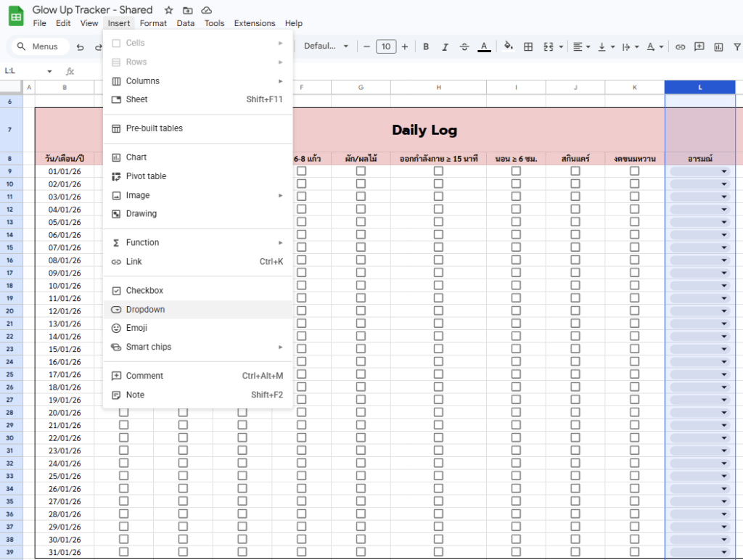Tick the ผัก/ผลไม้ checkbox for 01/01/26
The height and width of the screenshot is (560, 743).
tap(361, 171)
